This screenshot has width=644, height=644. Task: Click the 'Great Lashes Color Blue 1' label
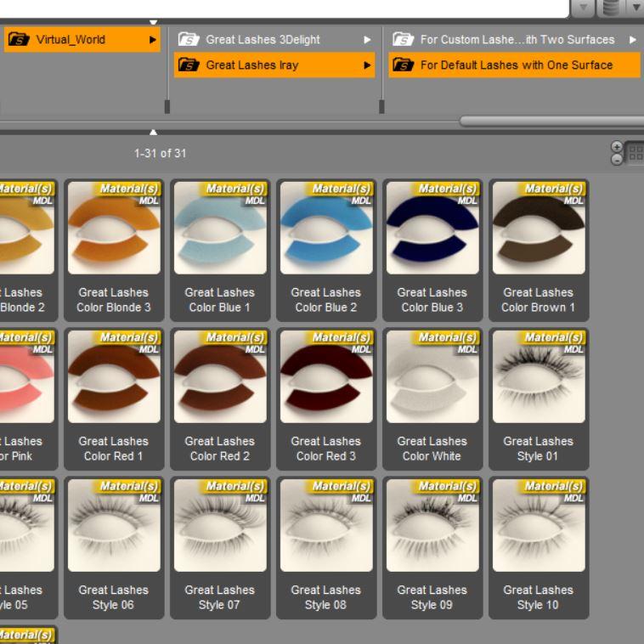220,300
